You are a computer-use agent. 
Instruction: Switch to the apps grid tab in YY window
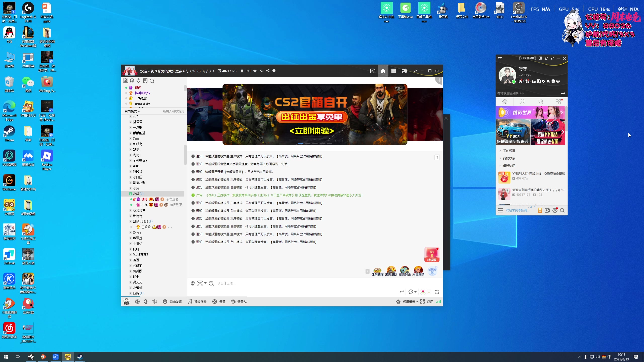(x=558, y=102)
